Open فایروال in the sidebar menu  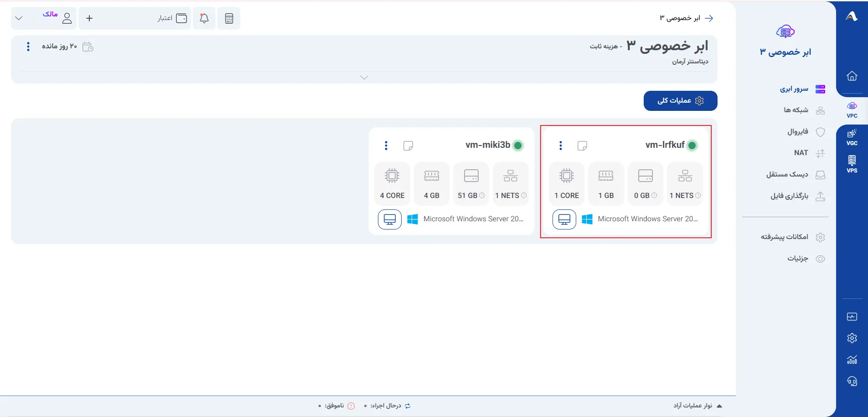(806, 132)
